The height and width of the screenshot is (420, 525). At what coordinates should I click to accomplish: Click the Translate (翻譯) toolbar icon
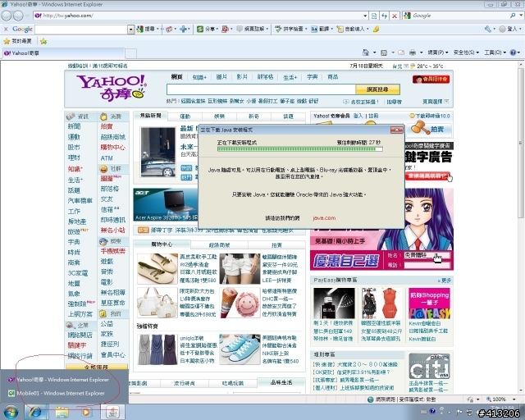(x=314, y=30)
